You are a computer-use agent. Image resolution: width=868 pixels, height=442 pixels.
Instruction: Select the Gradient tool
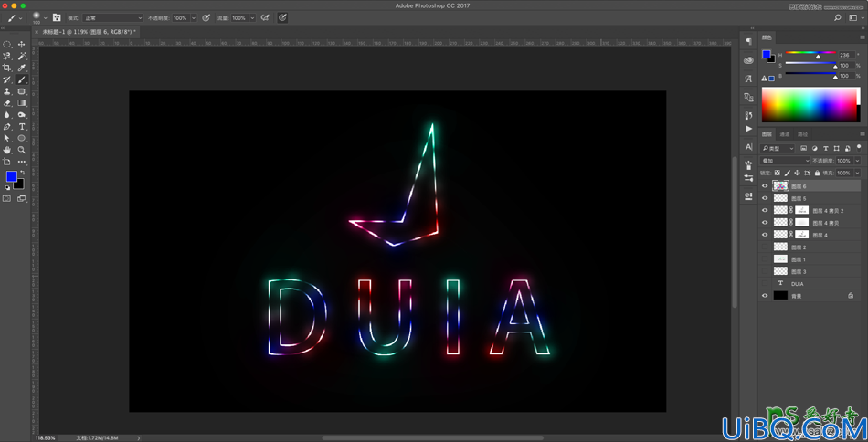pos(22,103)
